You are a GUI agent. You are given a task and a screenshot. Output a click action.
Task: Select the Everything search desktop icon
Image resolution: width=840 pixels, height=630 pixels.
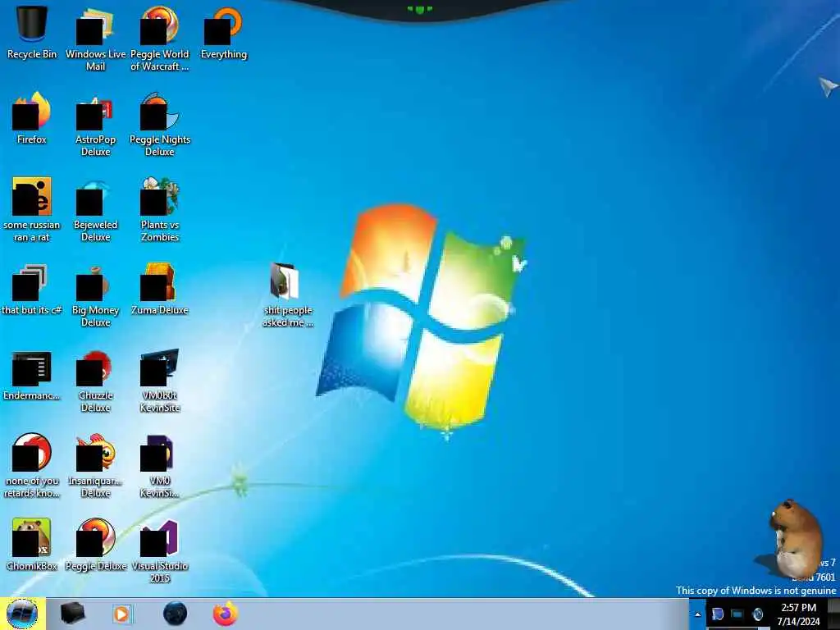(x=223, y=32)
